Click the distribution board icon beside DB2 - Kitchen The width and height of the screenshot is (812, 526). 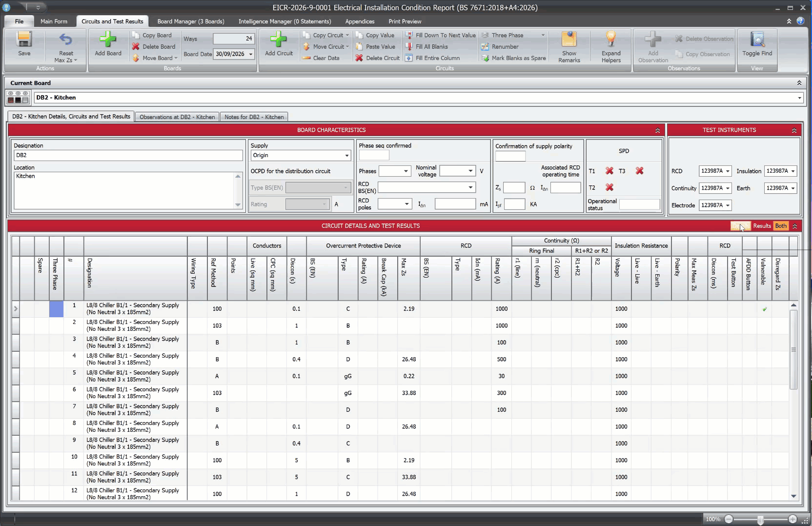18,97
